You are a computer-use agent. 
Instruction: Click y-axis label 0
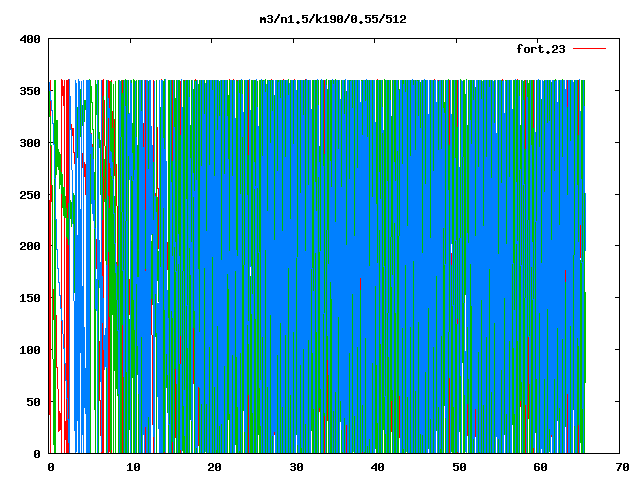click(37, 453)
